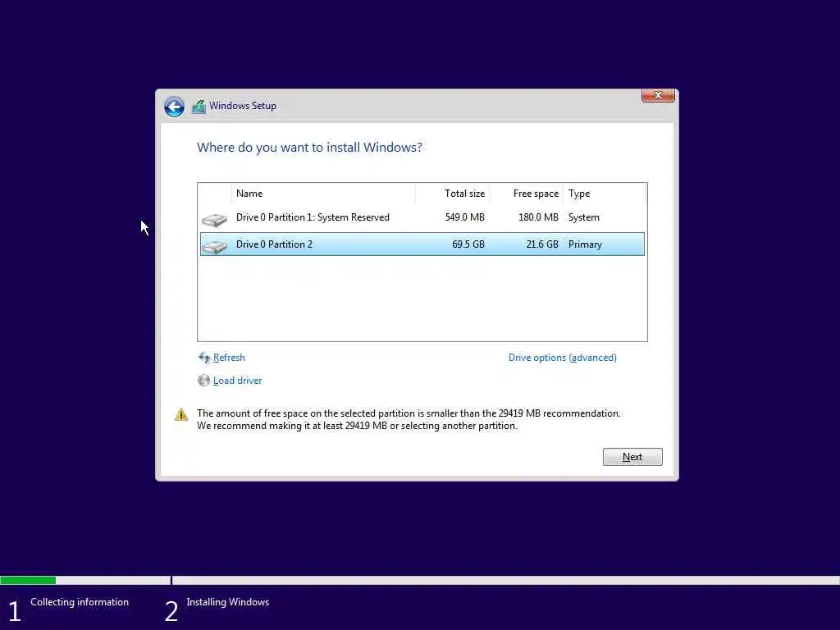
Task: Sort by Free space column header
Action: (x=526, y=194)
